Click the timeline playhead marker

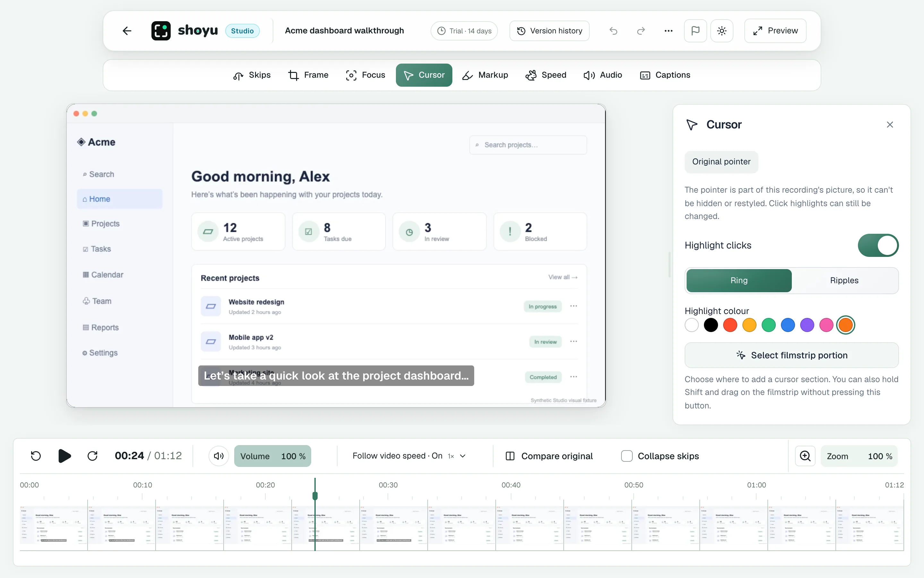[315, 496]
